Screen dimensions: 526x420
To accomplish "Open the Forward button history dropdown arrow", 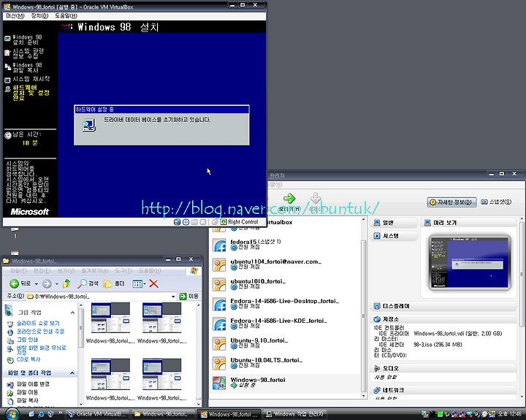I will (57, 284).
